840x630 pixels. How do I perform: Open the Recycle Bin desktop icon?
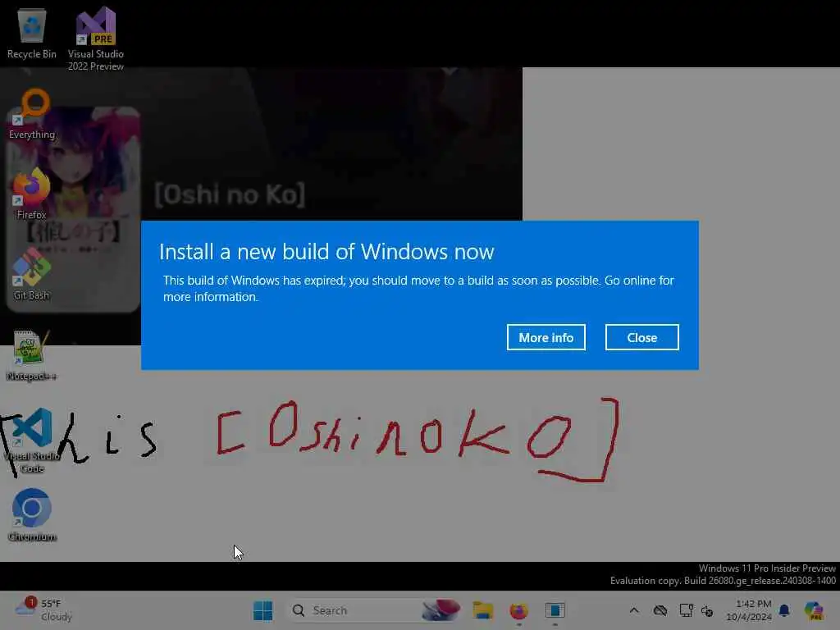point(32,34)
